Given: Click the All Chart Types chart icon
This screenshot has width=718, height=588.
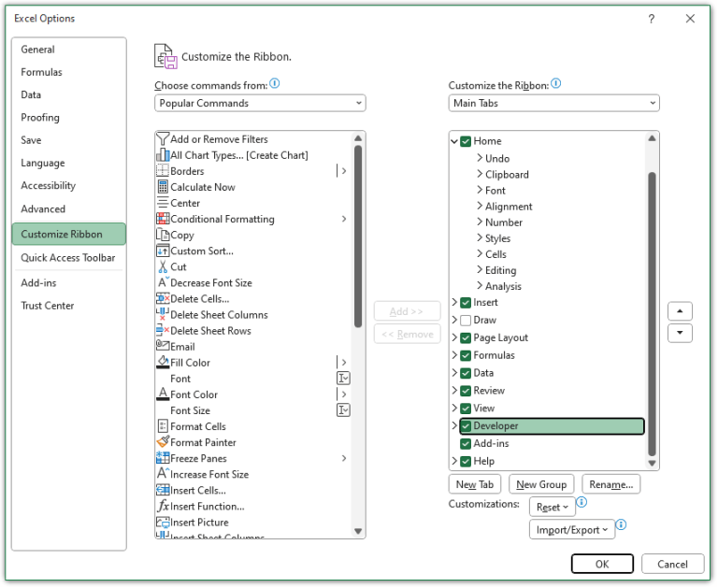Looking at the screenshot, I should pyautogui.click(x=163, y=155).
